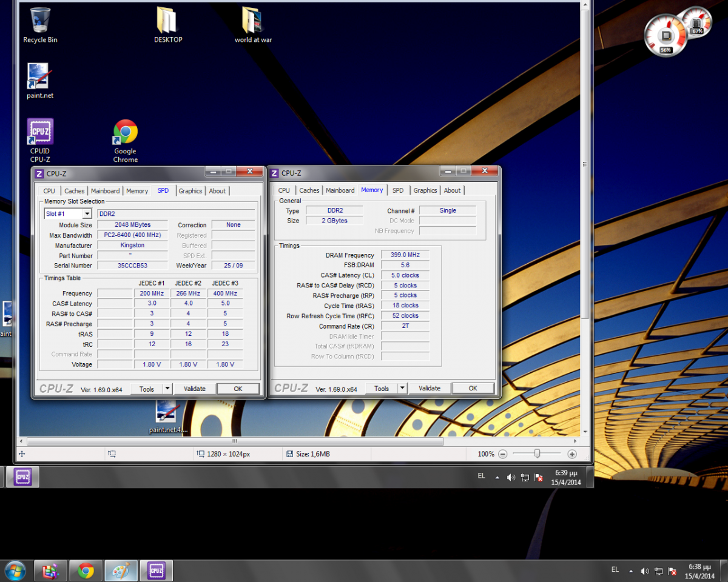This screenshot has width=728, height=582.
Task: Adjust Paint's zoom slider thumb
Action: [x=537, y=453]
